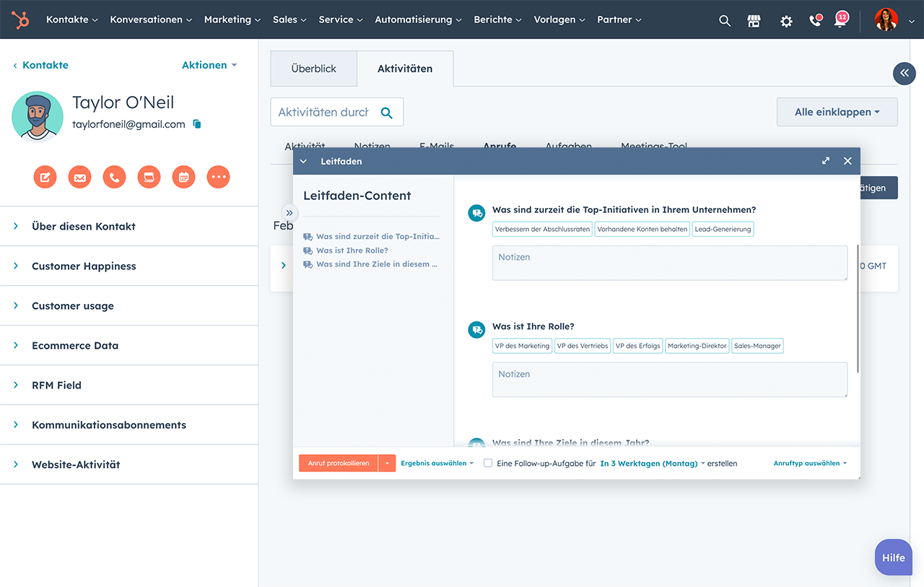The image size is (924, 587).
Task: Click the schedule meeting calendar icon
Action: pyautogui.click(x=183, y=177)
